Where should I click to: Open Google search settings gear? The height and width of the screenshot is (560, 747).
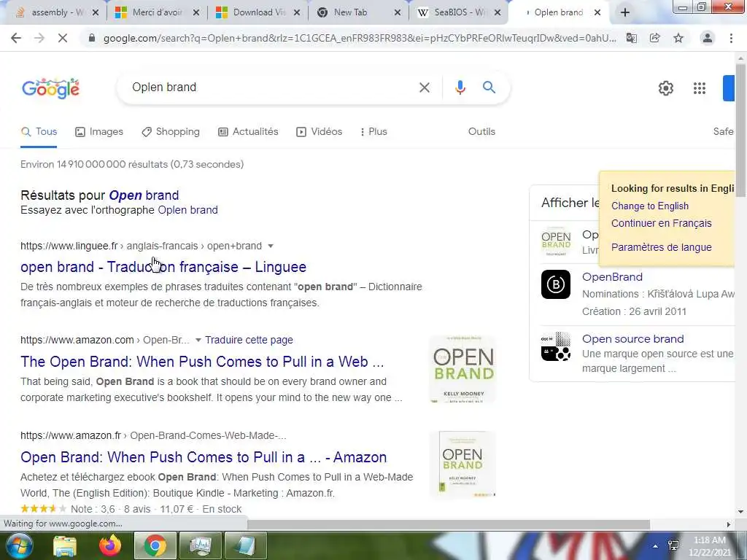click(x=665, y=88)
